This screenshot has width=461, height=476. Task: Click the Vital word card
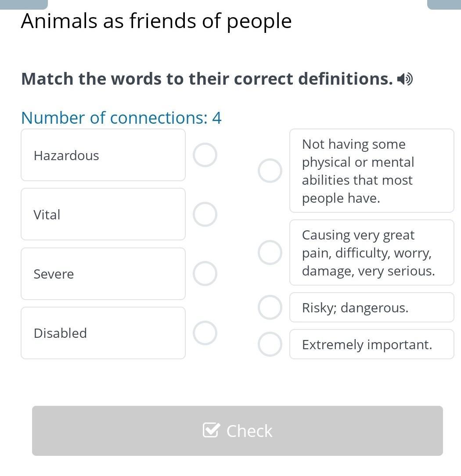(103, 215)
